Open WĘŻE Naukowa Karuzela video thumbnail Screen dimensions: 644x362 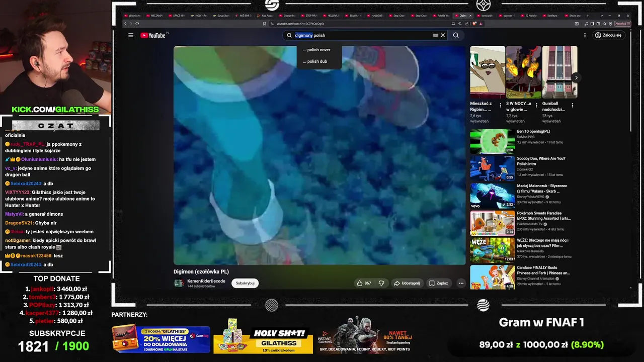tap(493, 250)
